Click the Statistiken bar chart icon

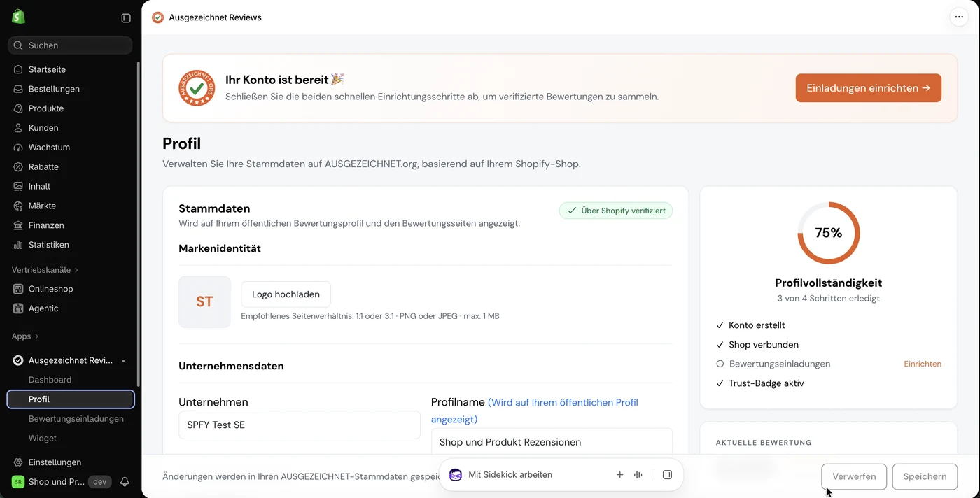(18, 246)
